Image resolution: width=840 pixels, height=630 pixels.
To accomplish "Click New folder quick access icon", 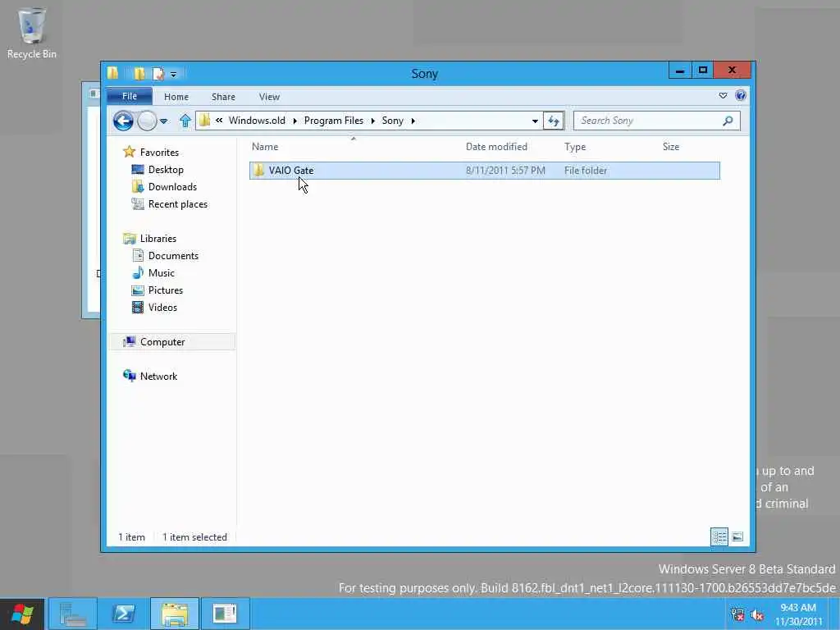I will pyautogui.click(x=139, y=73).
